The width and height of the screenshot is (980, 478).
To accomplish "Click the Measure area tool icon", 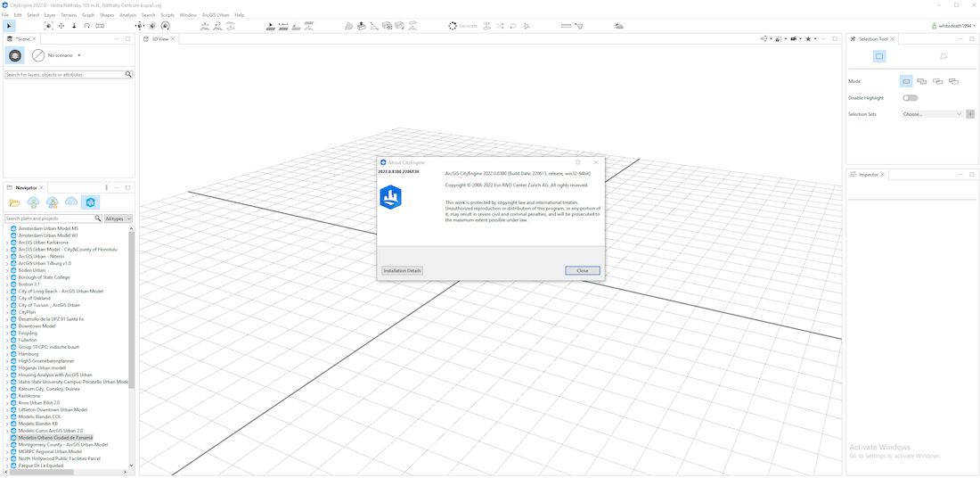I will click(579, 26).
